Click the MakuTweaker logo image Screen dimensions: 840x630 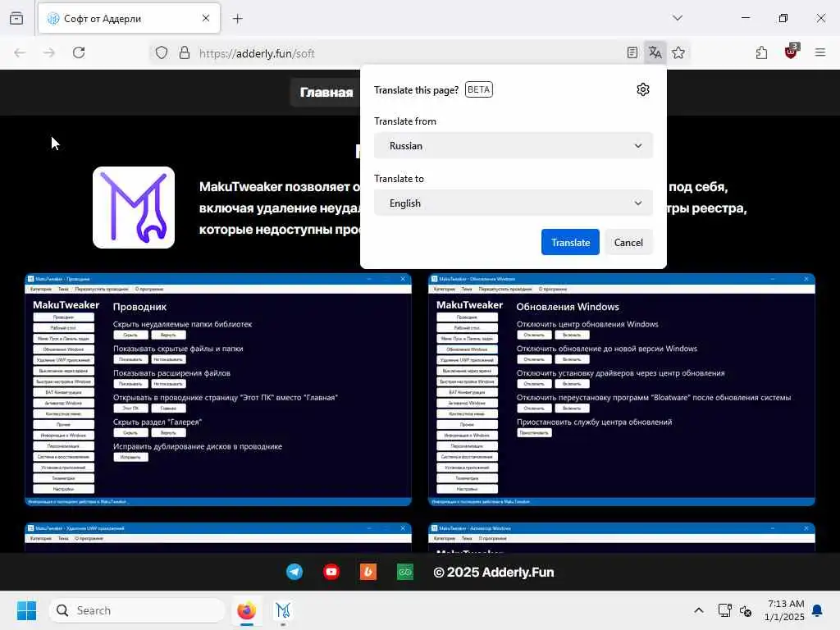tap(134, 208)
